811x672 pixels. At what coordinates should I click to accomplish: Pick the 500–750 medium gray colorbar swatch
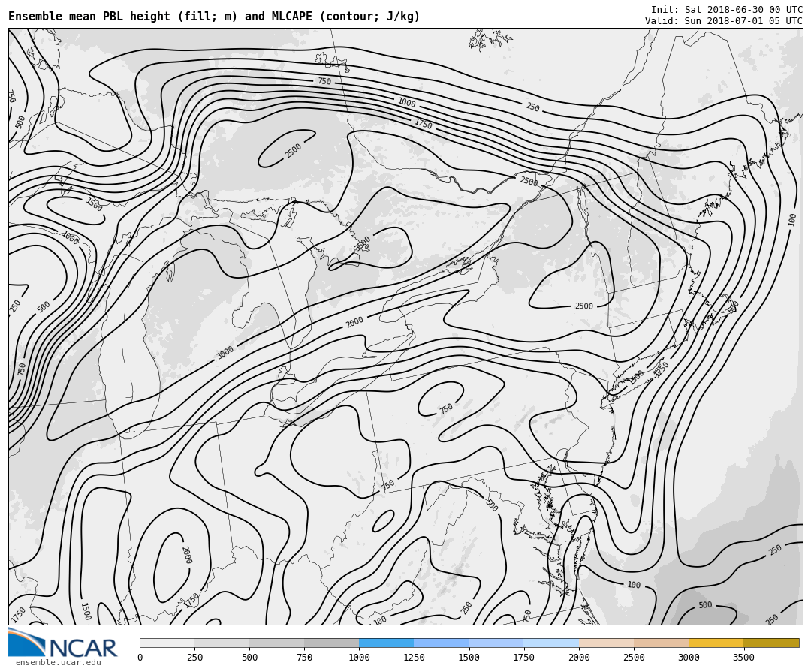276,643
